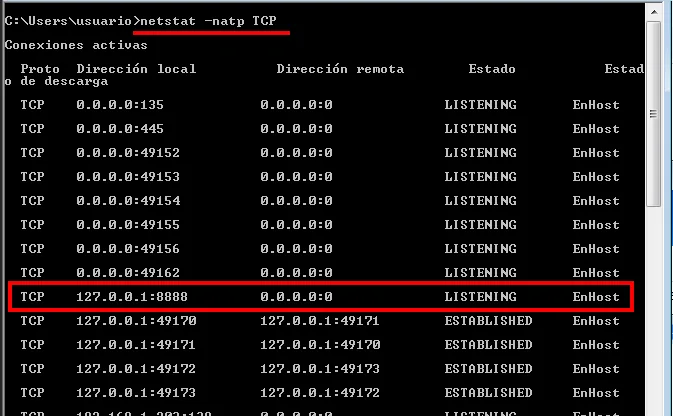This screenshot has height=416, width=673.
Task: Click the scrollbar up arrow
Action: [654, 12]
